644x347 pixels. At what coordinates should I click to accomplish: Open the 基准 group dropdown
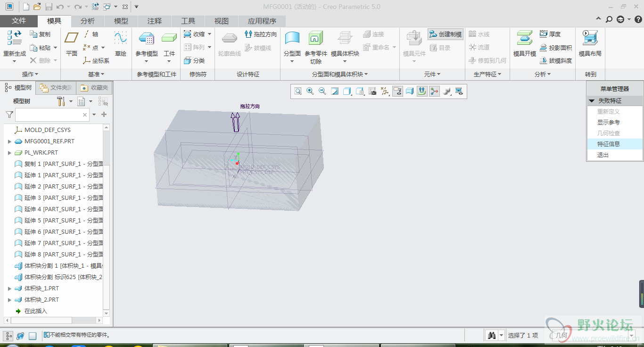point(96,74)
